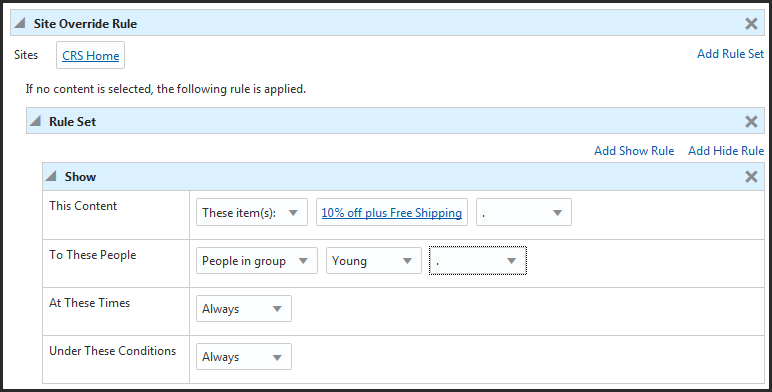This screenshot has width=772, height=392.
Task: Click the Add Rule Set link
Action: [x=730, y=54]
